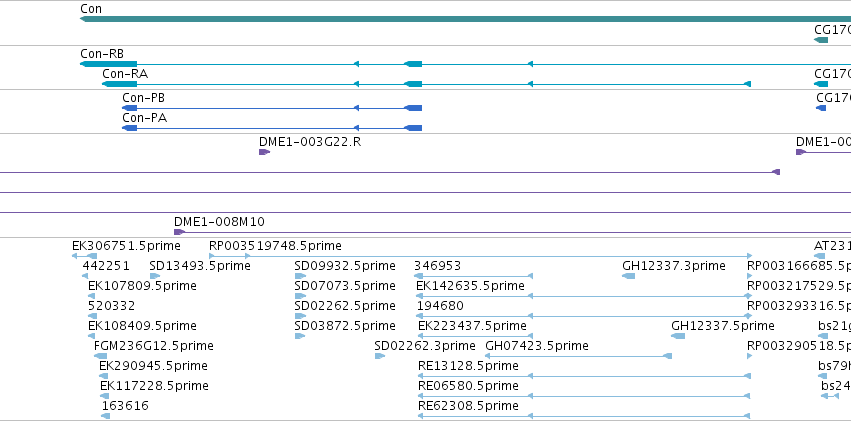The height and width of the screenshot is (421, 851).
Task: Click the GH12337.3prime EST glyph
Action: click(628, 276)
